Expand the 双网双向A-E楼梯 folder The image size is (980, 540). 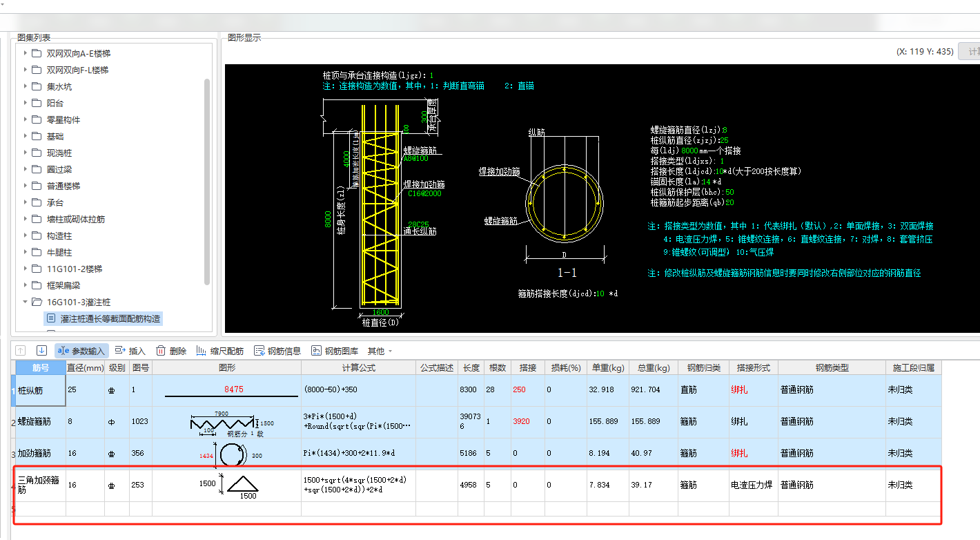[x=26, y=53]
